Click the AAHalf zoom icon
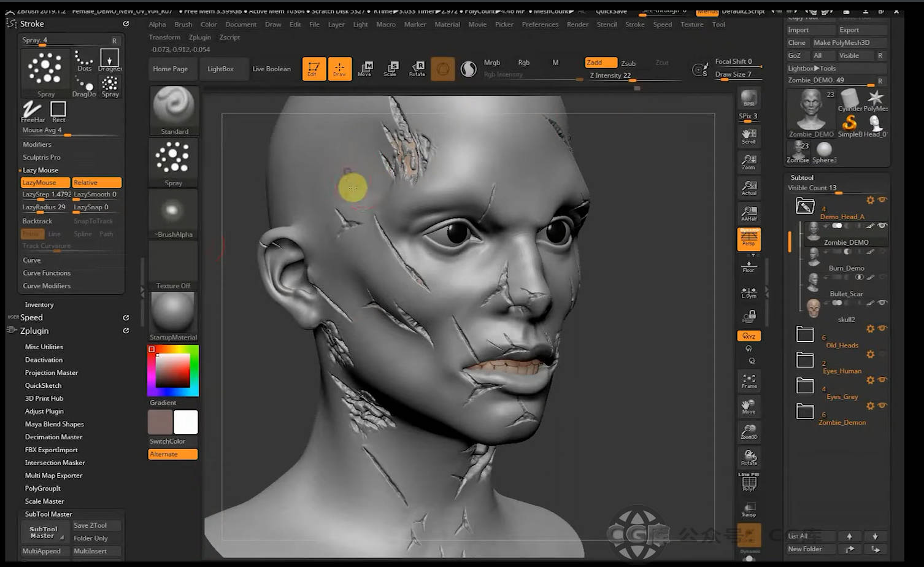This screenshot has width=924, height=567. pyautogui.click(x=749, y=213)
